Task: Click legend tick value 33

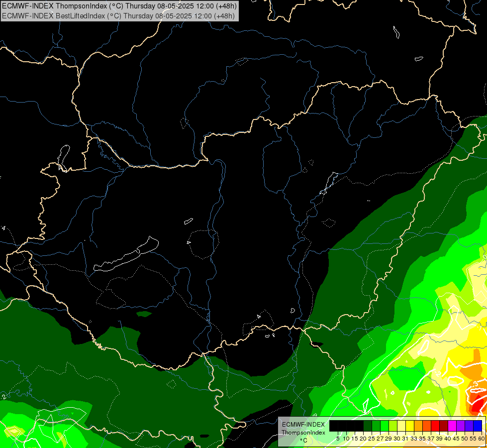Action: click(x=414, y=439)
